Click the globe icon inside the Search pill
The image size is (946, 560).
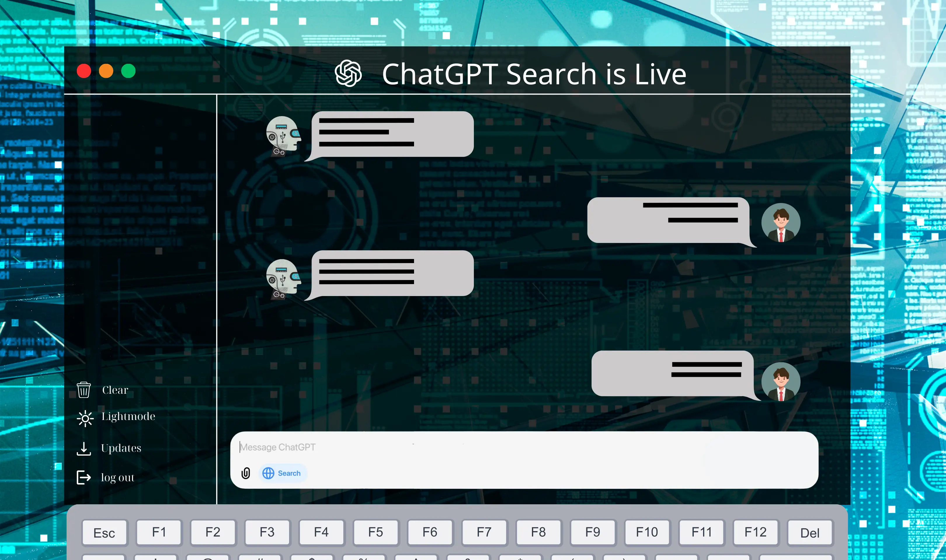[269, 473]
